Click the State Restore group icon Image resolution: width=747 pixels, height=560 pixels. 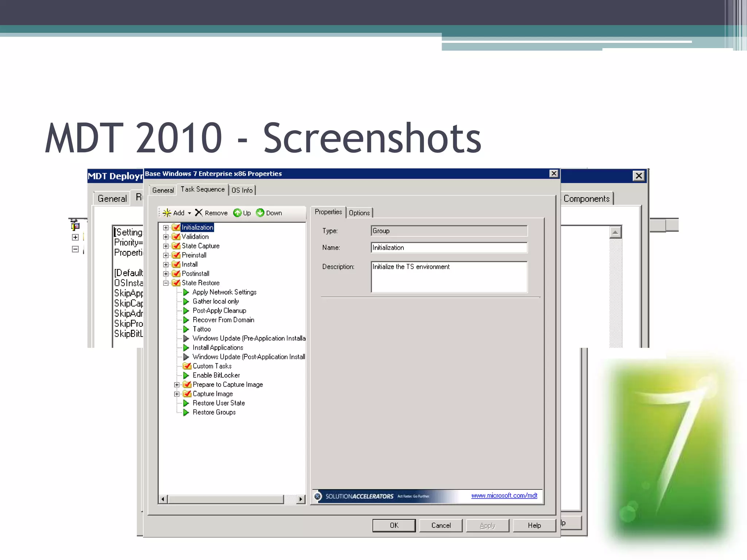176,283
